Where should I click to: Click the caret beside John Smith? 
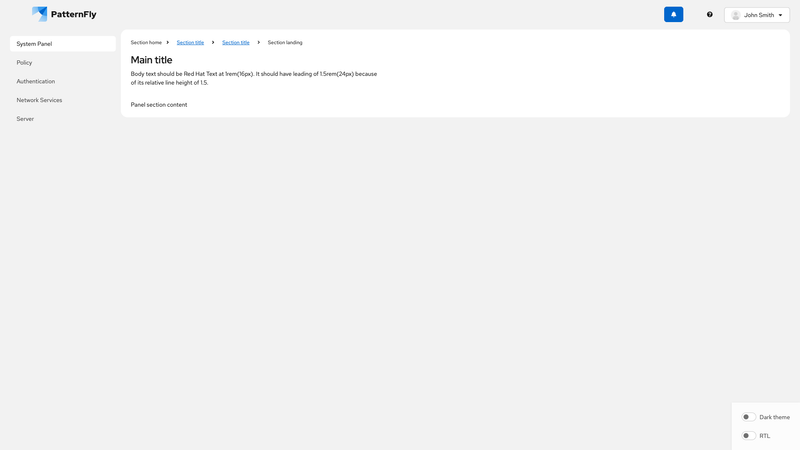pos(781,15)
